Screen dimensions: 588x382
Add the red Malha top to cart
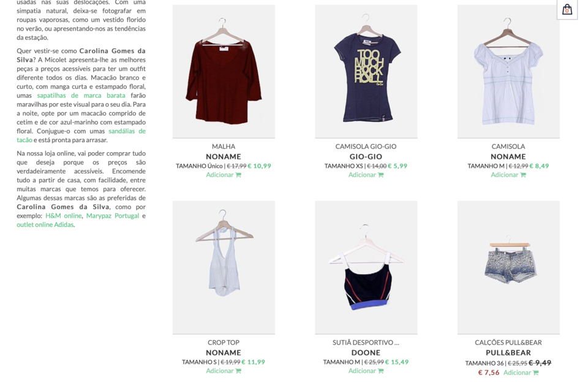coord(224,175)
